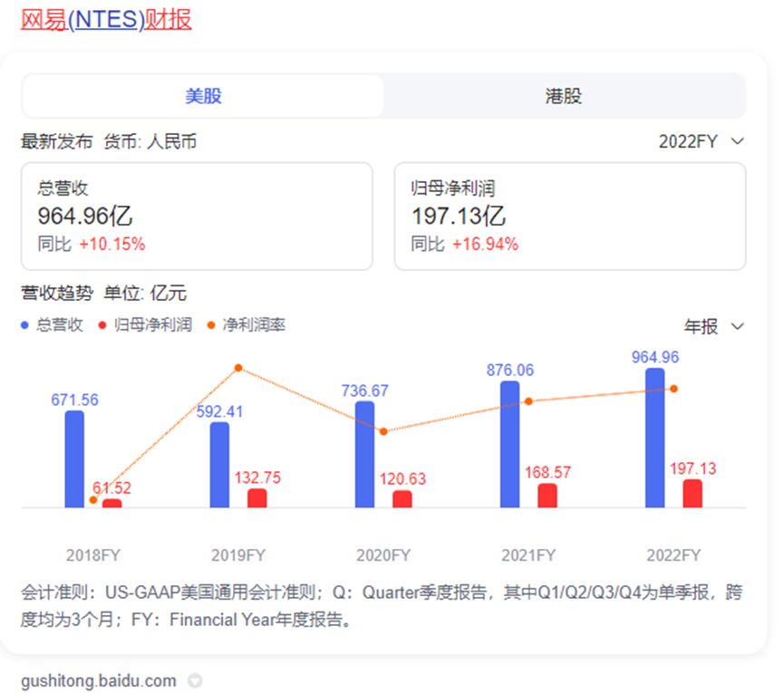Click the 2020FY axis label

coord(383,555)
